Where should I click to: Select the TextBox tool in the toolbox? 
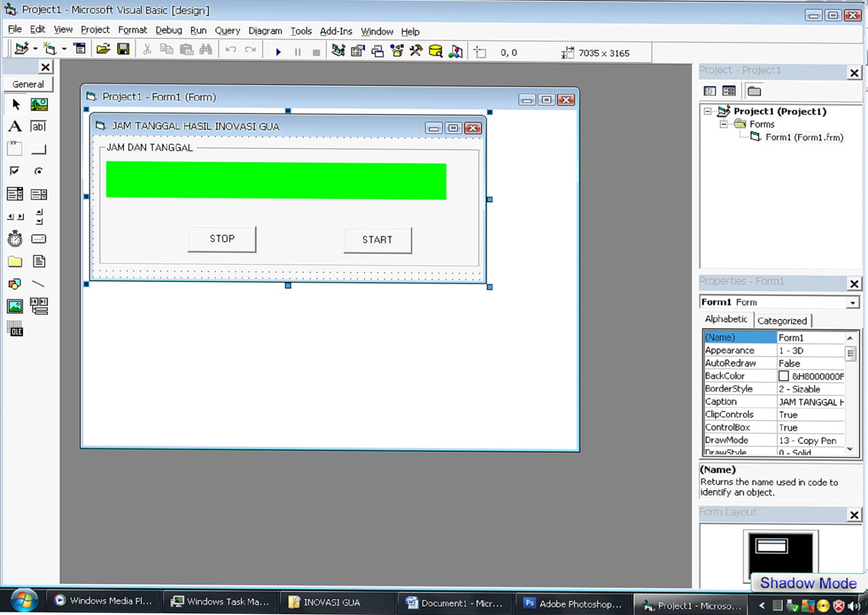tap(39, 126)
